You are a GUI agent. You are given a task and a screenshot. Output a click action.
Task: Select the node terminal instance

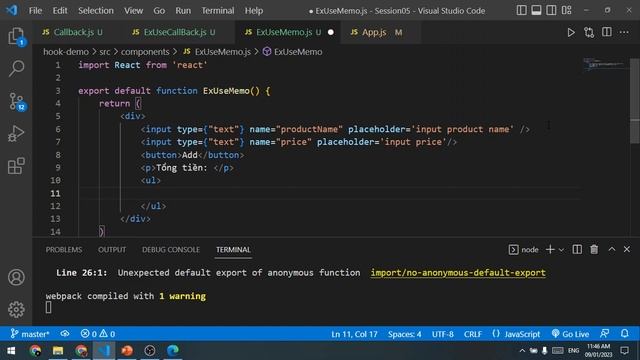point(524,249)
